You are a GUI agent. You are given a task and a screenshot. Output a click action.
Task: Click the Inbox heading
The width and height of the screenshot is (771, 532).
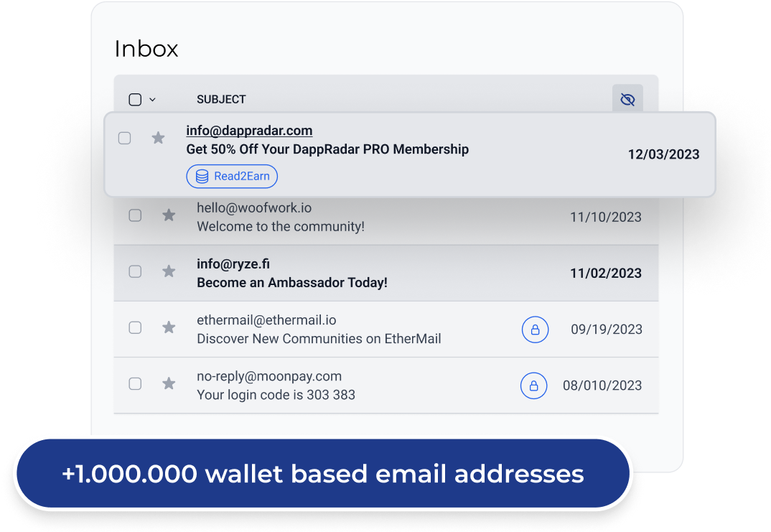[x=146, y=49]
